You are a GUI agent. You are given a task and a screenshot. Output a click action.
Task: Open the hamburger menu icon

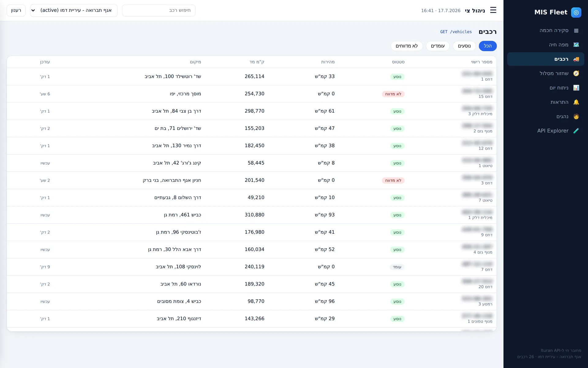(493, 10)
